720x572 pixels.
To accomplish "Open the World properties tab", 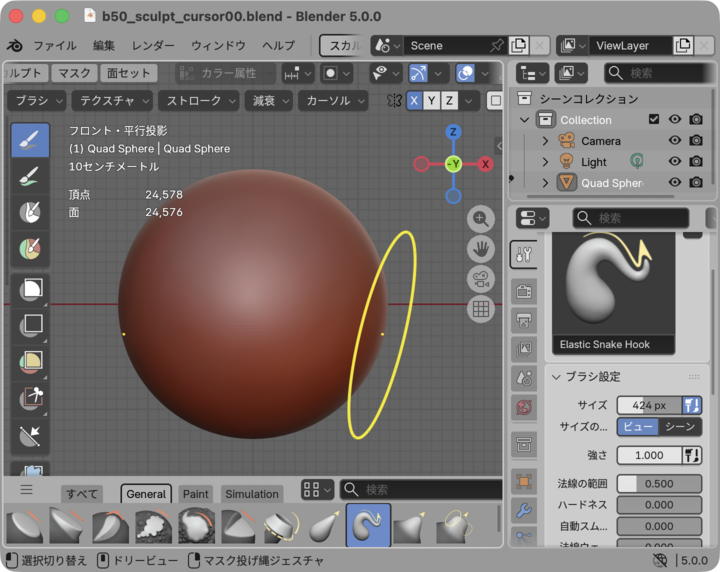I will tap(524, 407).
